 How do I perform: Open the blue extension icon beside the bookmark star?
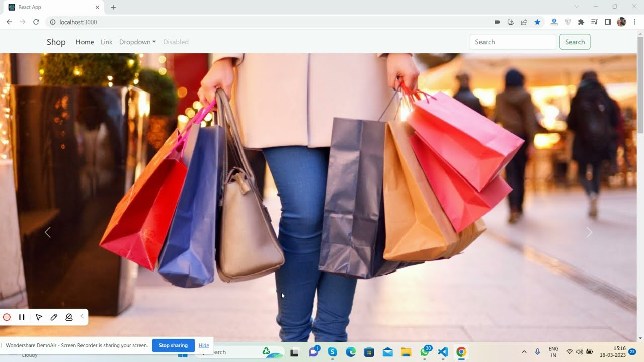point(554,22)
